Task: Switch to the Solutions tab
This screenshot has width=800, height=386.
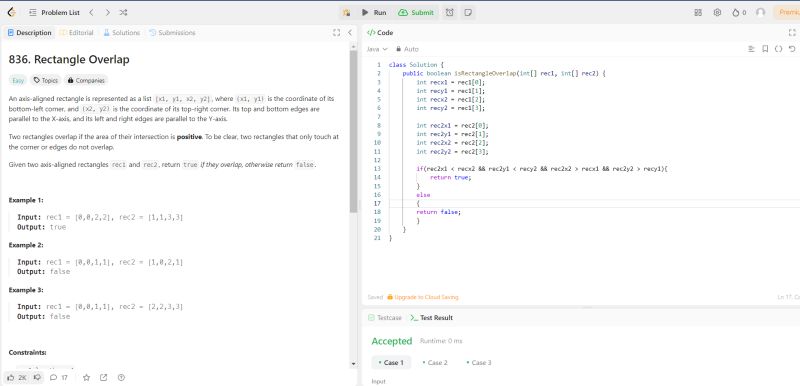Action: [x=121, y=33]
